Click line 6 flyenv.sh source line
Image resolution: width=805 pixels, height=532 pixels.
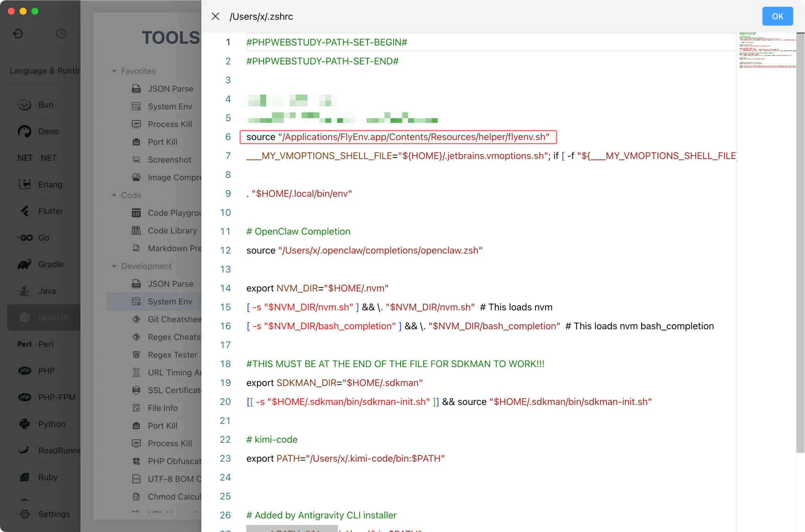click(x=398, y=137)
